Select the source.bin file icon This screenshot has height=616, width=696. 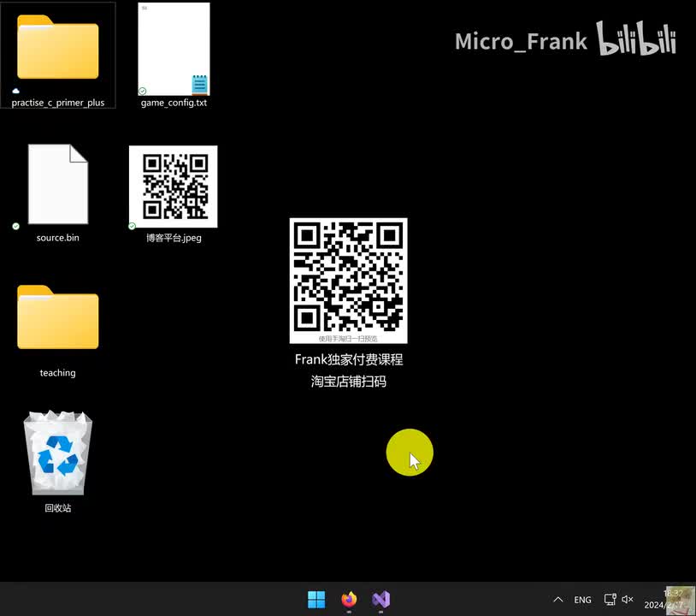(x=58, y=184)
